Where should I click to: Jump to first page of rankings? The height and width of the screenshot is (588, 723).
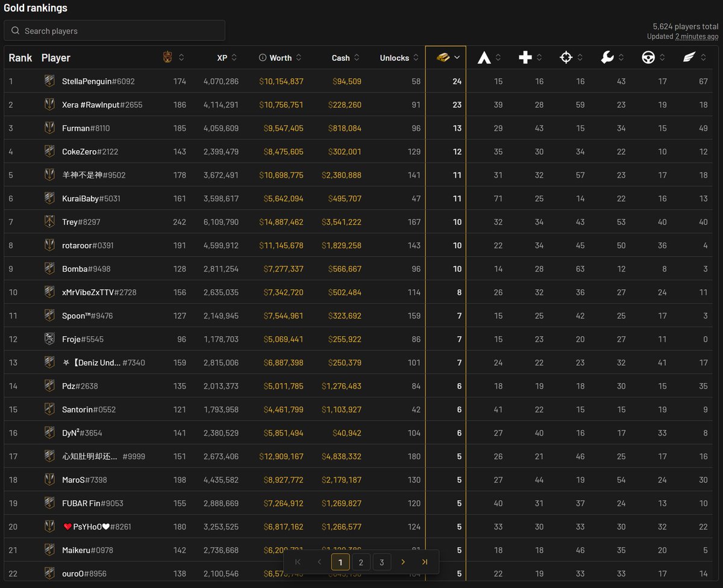(x=298, y=562)
